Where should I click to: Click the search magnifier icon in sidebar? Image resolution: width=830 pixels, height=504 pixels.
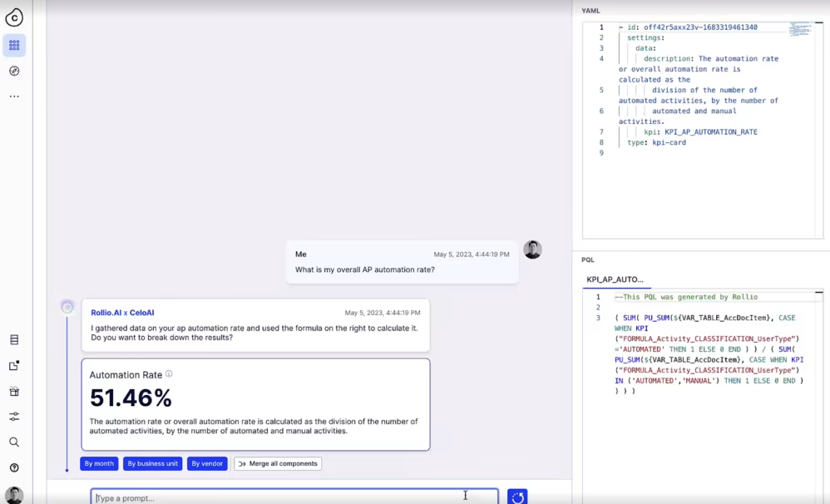pyautogui.click(x=14, y=442)
